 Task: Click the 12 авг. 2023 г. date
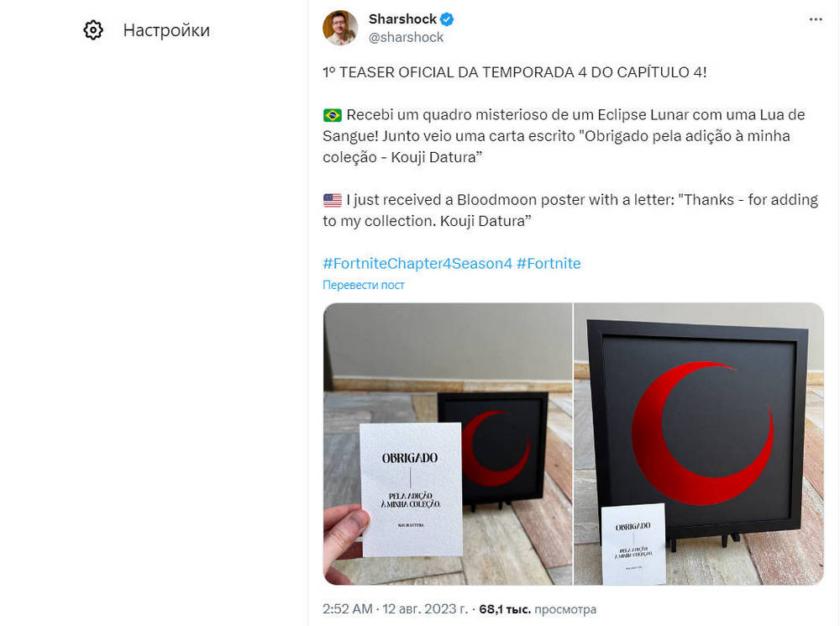tap(425, 609)
